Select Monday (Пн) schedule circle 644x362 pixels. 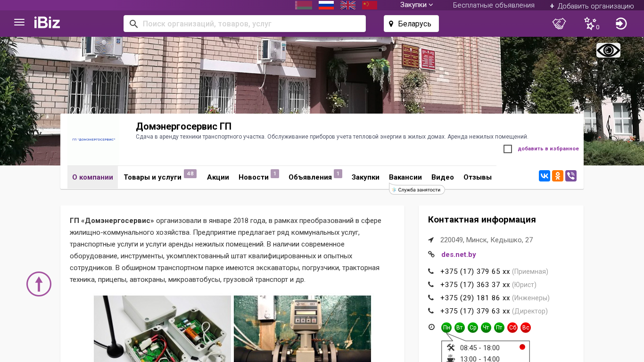coord(446,328)
